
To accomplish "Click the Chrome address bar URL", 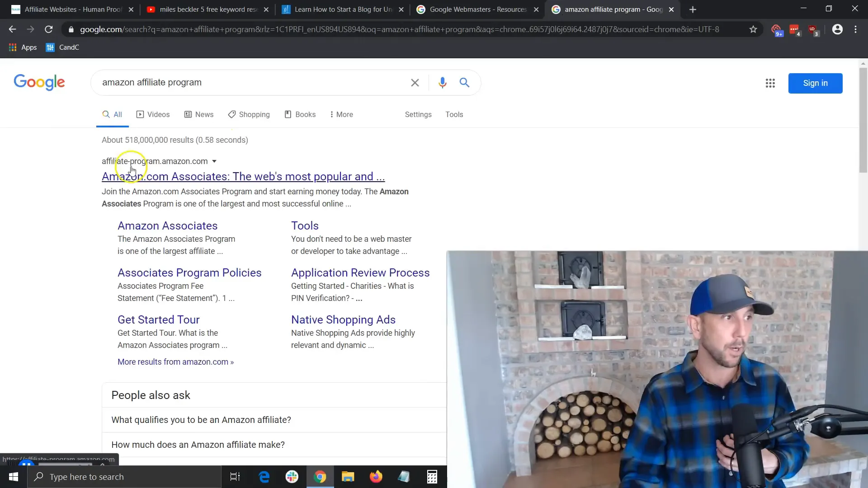I will 400,29.
